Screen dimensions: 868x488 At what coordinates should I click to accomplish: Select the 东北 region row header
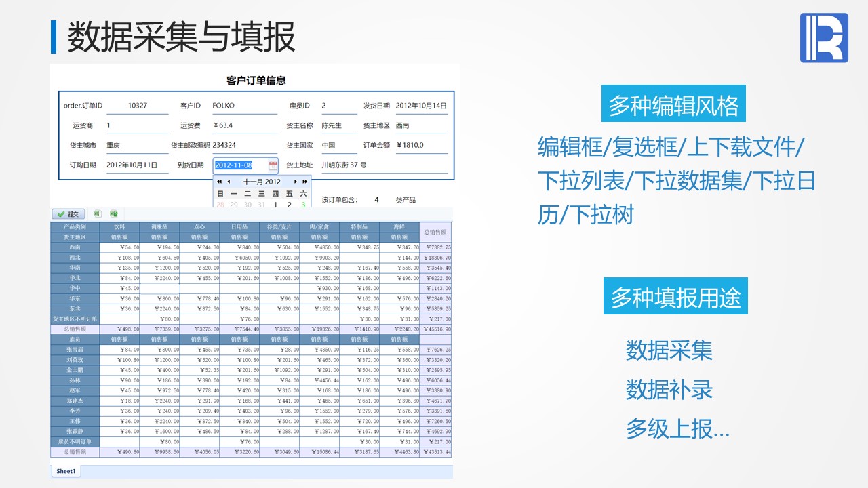75,308
